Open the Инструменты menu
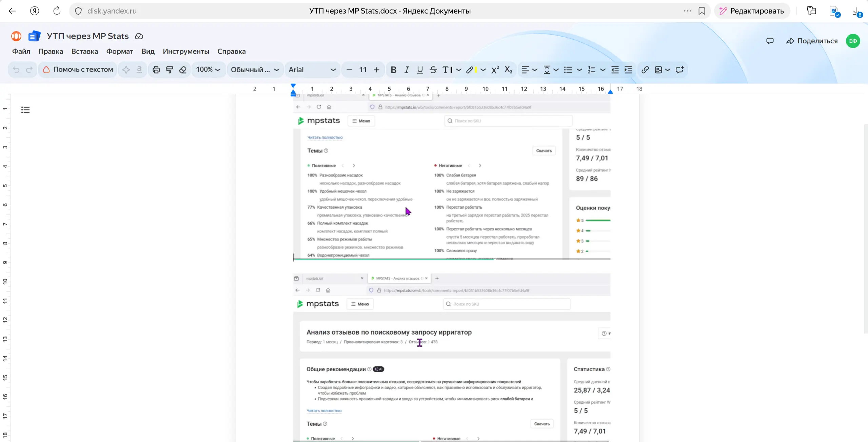Screen dimensions: 868x442 (x=186, y=52)
